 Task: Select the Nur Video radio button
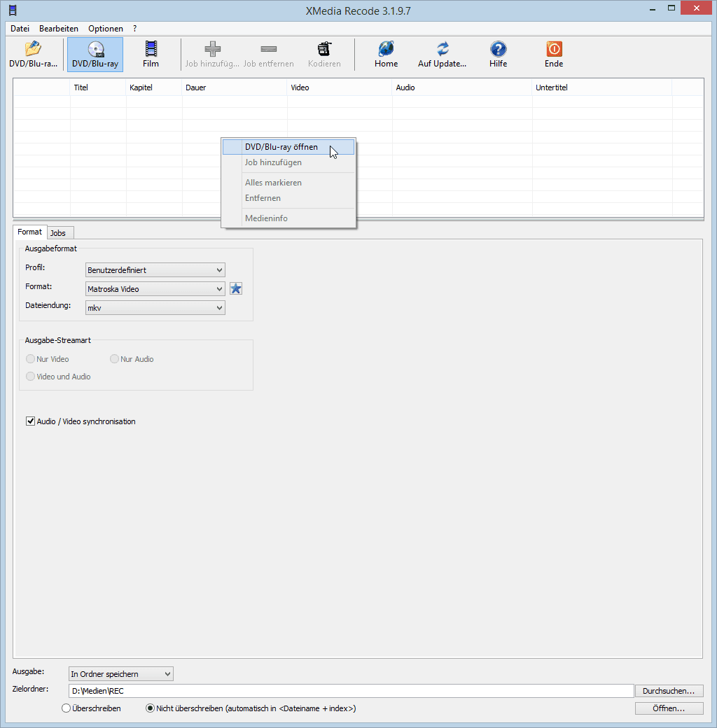[x=30, y=359]
